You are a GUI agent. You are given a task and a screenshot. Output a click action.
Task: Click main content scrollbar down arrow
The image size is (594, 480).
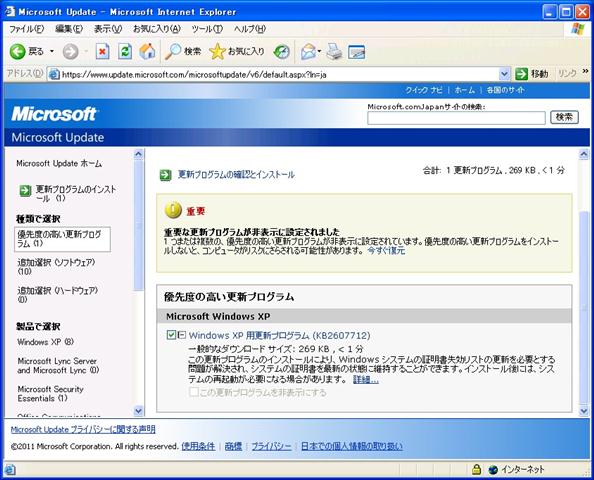click(x=584, y=410)
